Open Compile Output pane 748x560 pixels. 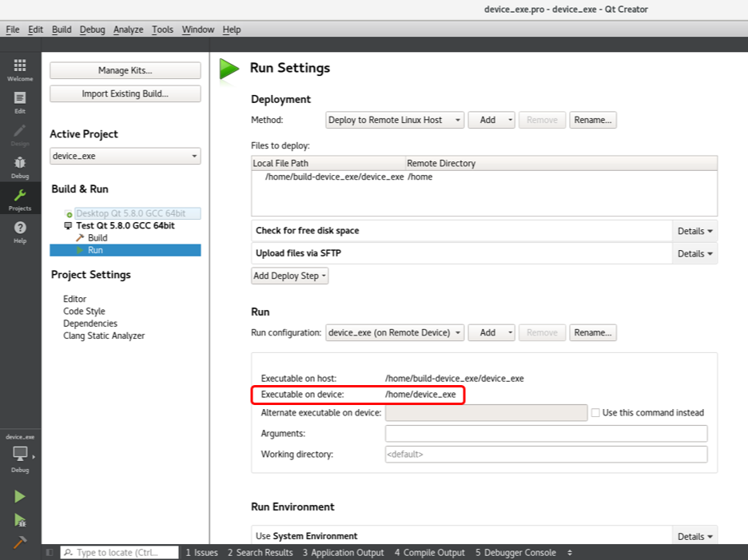click(x=429, y=552)
